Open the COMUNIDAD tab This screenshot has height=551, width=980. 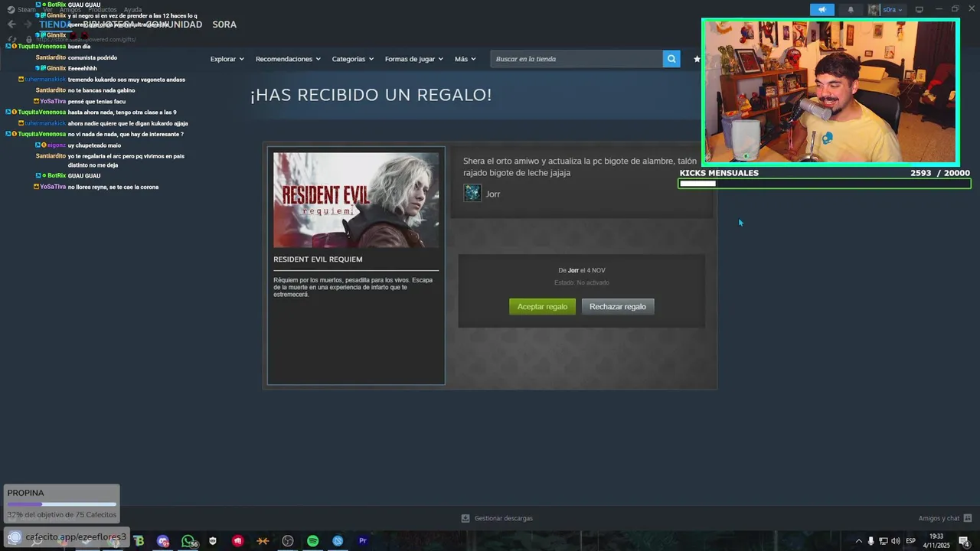[174, 24]
